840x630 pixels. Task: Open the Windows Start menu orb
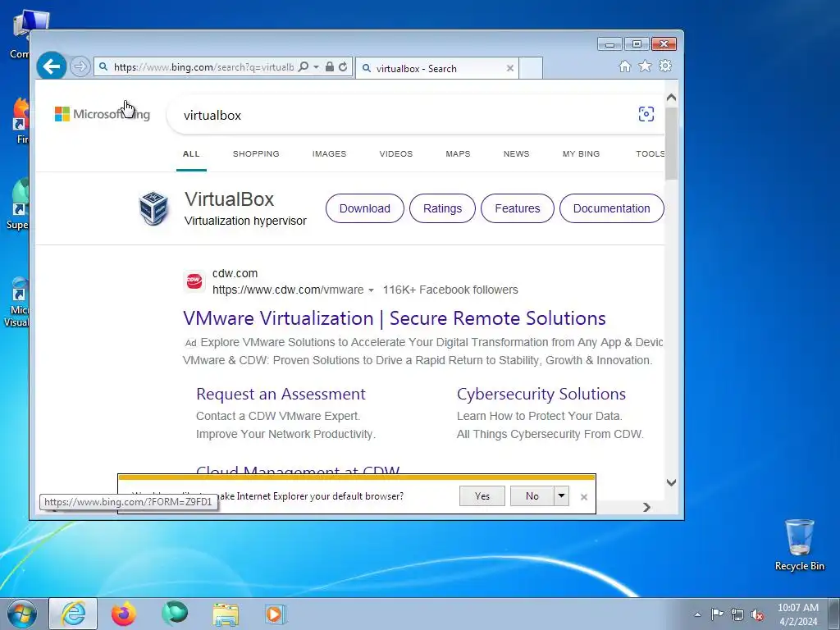21,614
